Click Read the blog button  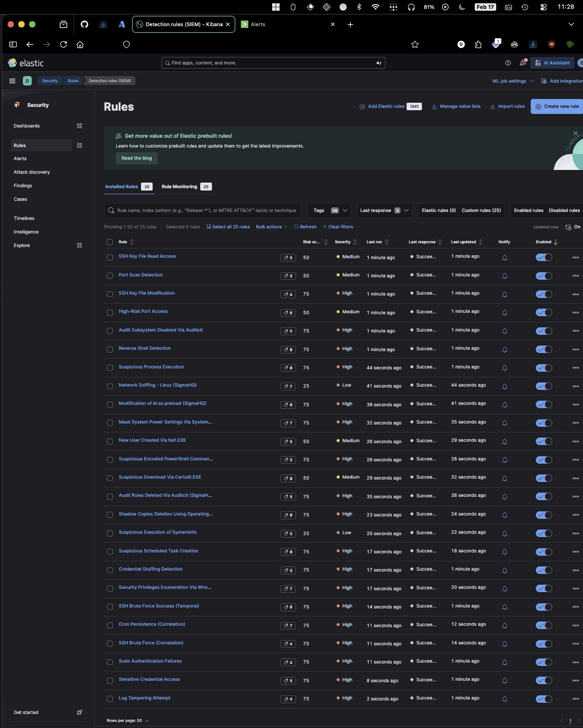(x=137, y=158)
